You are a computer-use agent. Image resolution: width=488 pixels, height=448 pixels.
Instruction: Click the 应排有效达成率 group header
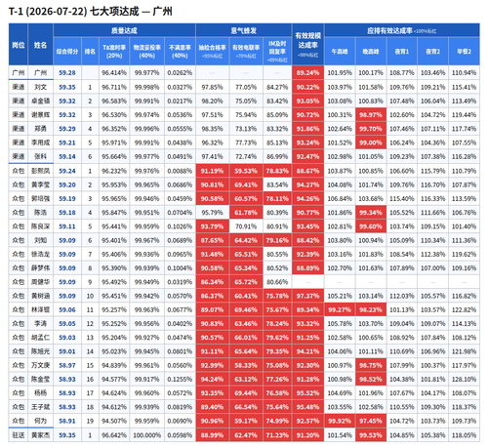pos(402,30)
